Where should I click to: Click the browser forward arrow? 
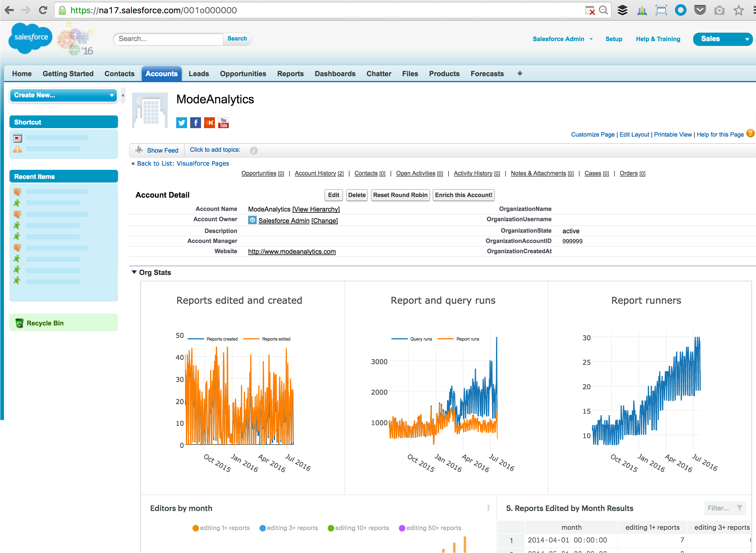[26, 10]
